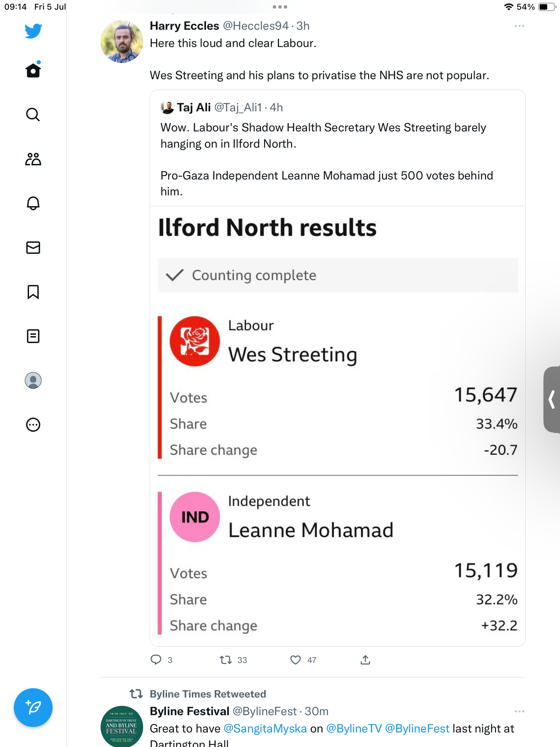Screen dimensions: 560x747
Task: Open Communities people icon
Action: click(33, 159)
